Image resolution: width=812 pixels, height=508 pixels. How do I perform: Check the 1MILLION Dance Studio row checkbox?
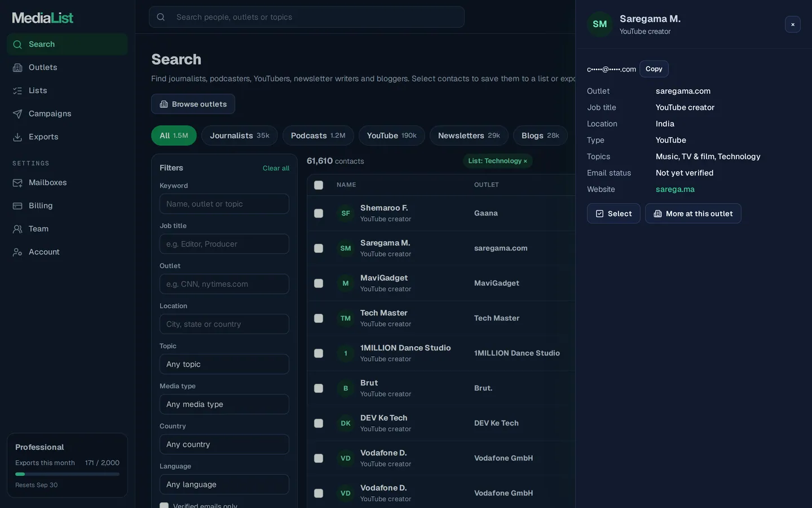319,353
